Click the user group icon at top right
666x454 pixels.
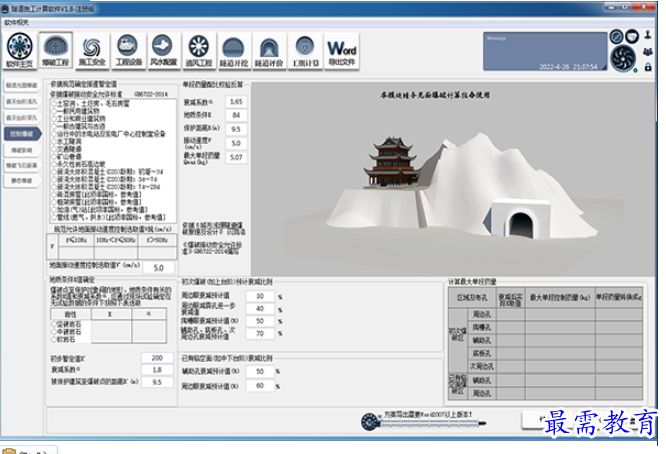[x=648, y=52]
